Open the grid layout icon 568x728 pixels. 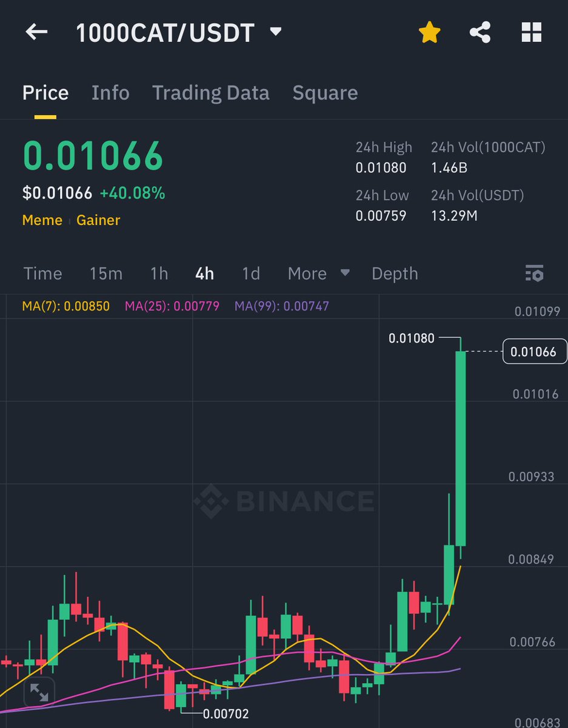(532, 32)
